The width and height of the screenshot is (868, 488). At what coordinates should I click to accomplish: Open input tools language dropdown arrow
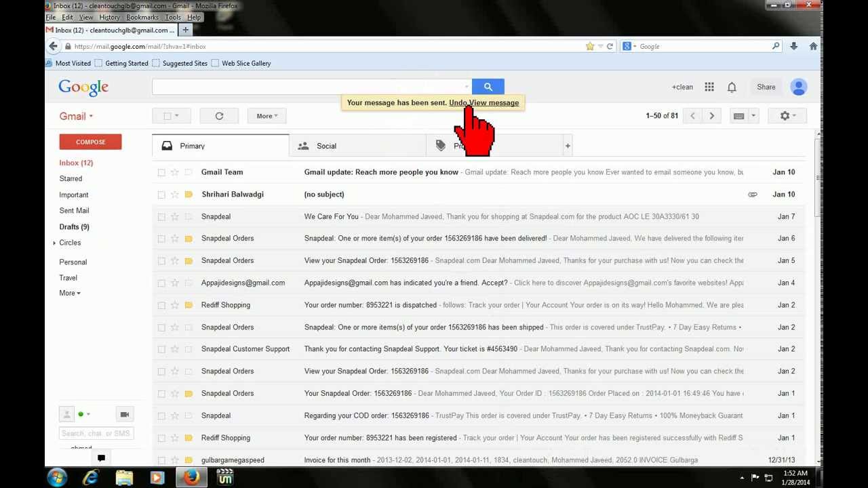(753, 116)
